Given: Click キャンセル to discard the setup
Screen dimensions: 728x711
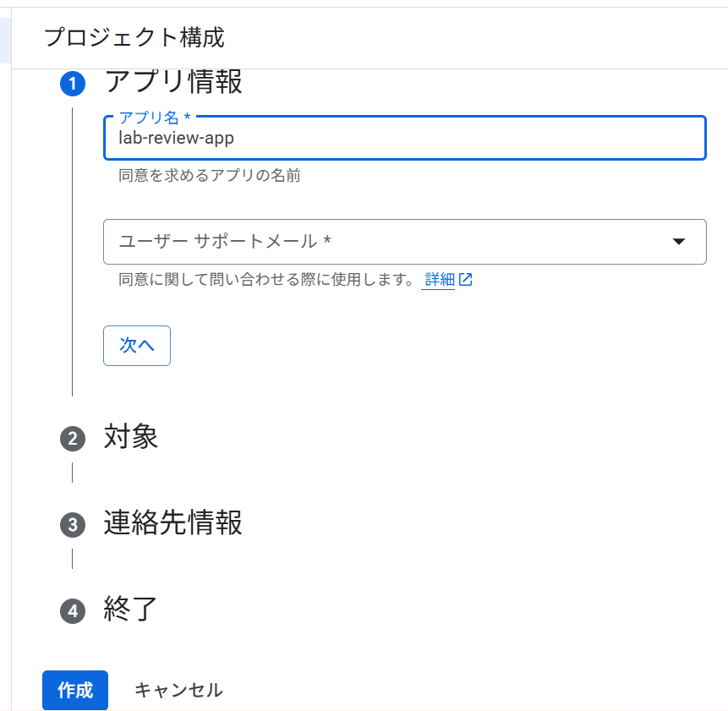Looking at the screenshot, I should point(178,690).
